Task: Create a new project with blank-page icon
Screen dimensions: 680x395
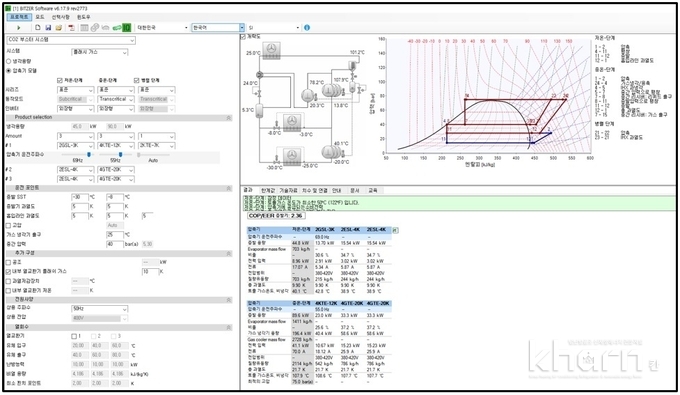Action: point(38,28)
